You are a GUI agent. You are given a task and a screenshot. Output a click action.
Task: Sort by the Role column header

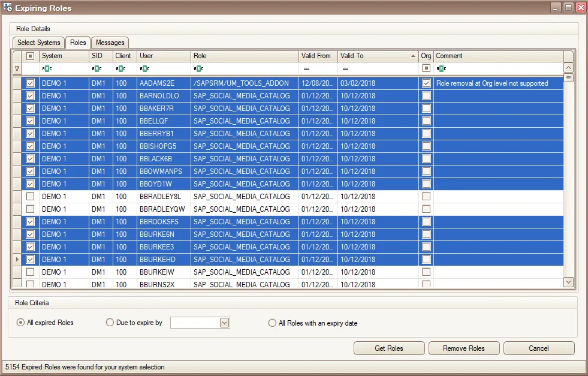pos(245,56)
